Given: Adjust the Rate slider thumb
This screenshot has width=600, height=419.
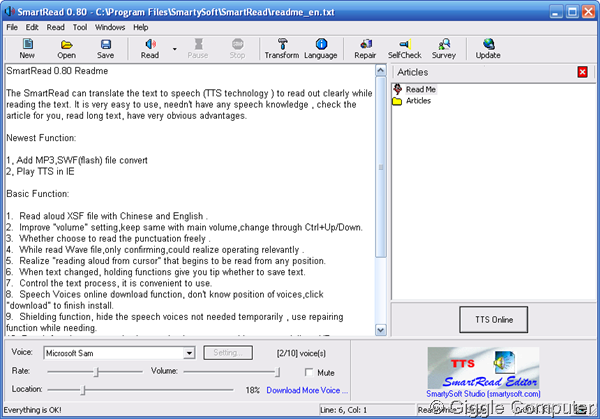Looking at the screenshot, I should click(x=97, y=372).
